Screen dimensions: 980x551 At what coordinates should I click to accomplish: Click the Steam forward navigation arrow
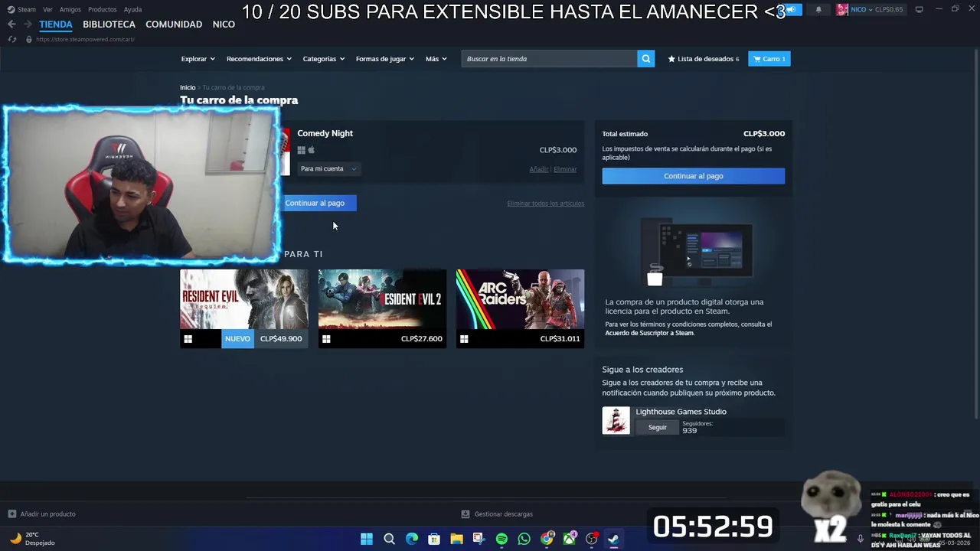28,24
